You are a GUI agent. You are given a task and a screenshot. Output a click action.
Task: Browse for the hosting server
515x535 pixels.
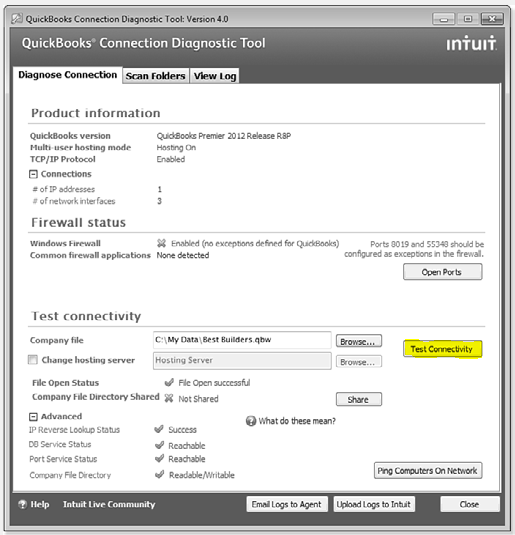coord(358,362)
